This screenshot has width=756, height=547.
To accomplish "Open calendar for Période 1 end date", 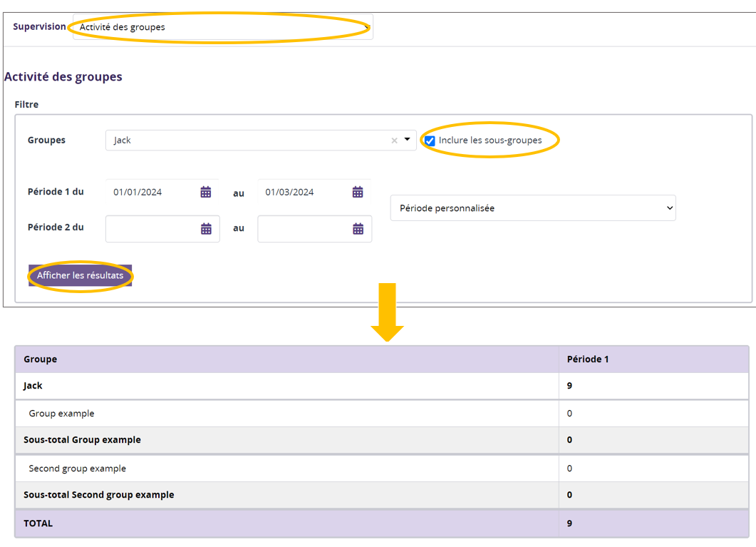I will click(358, 192).
